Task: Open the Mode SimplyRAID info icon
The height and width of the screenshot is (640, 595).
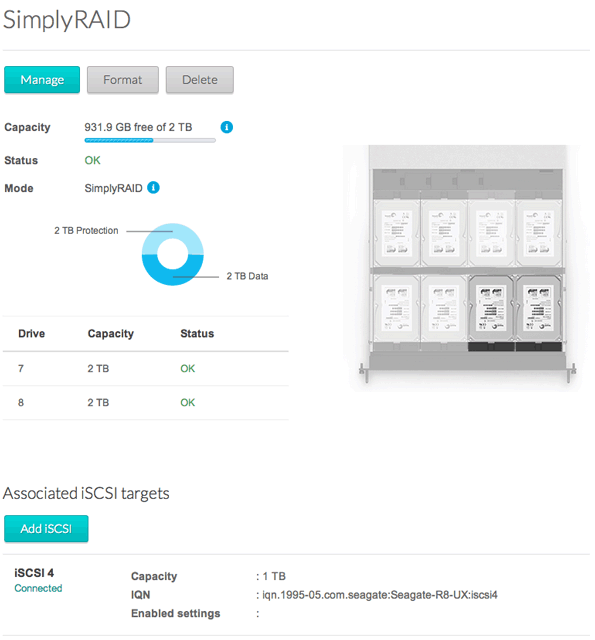Action: tap(153, 188)
